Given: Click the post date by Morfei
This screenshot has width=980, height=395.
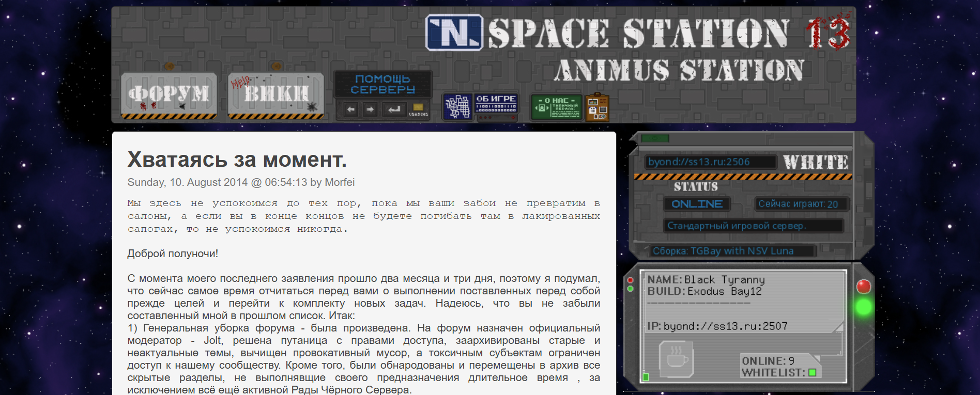Looking at the screenshot, I should click(241, 182).
